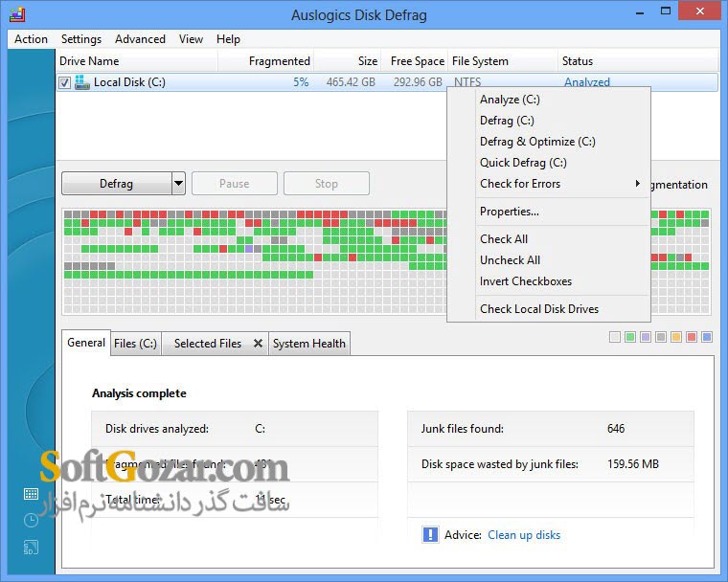Click the Disk drives analyzed label
This screenshot has width=728, height=582.
point(157,429)
